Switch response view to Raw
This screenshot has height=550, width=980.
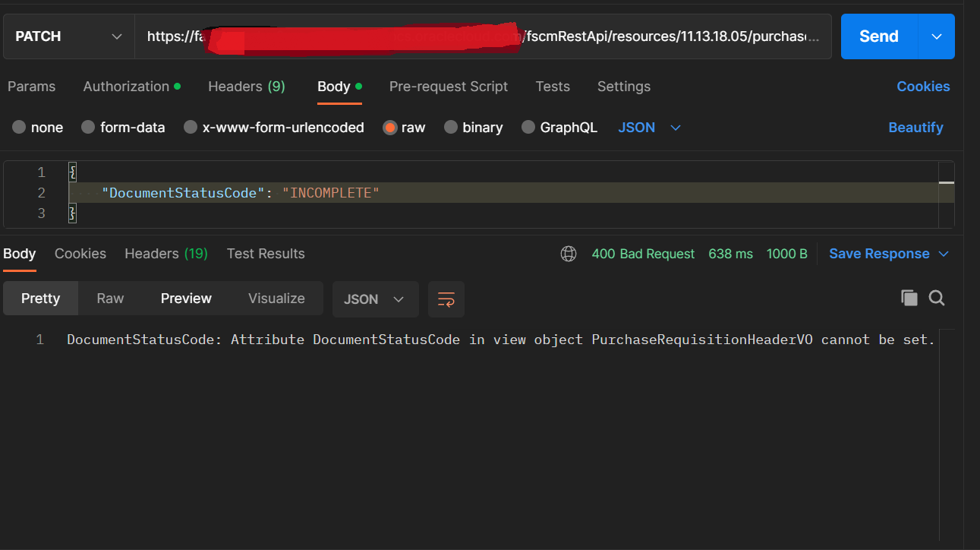click(110, 299)
